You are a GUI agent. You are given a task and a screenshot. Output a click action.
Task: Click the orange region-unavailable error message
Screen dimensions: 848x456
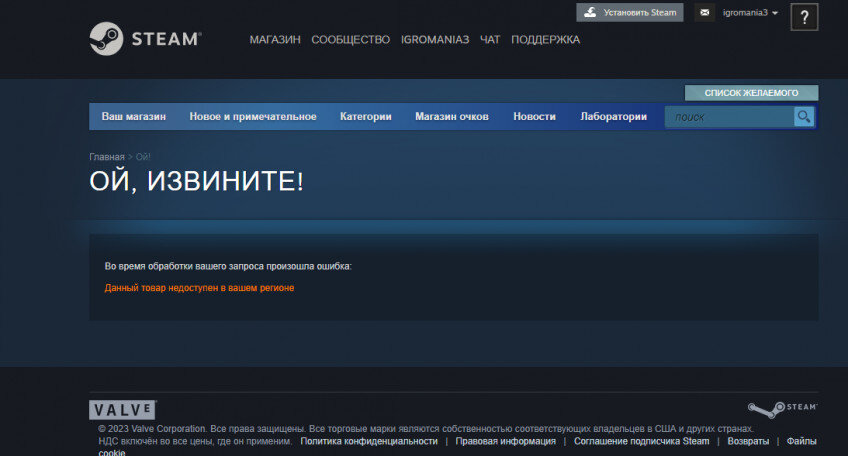[x=199, y=288]
